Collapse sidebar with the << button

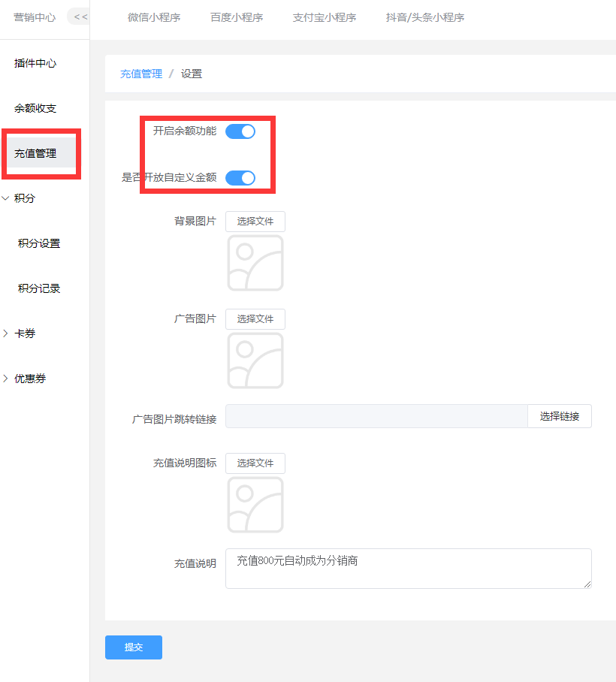click(x=80, y=17)
